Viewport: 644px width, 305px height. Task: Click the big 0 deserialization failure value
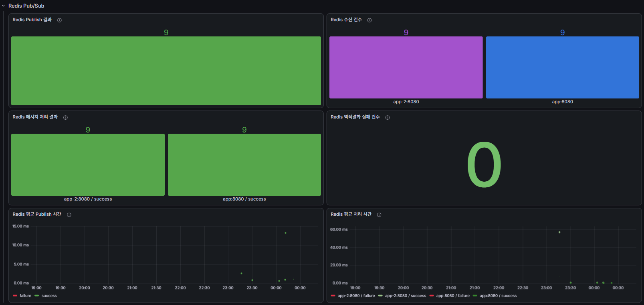(x=484, y=165)
